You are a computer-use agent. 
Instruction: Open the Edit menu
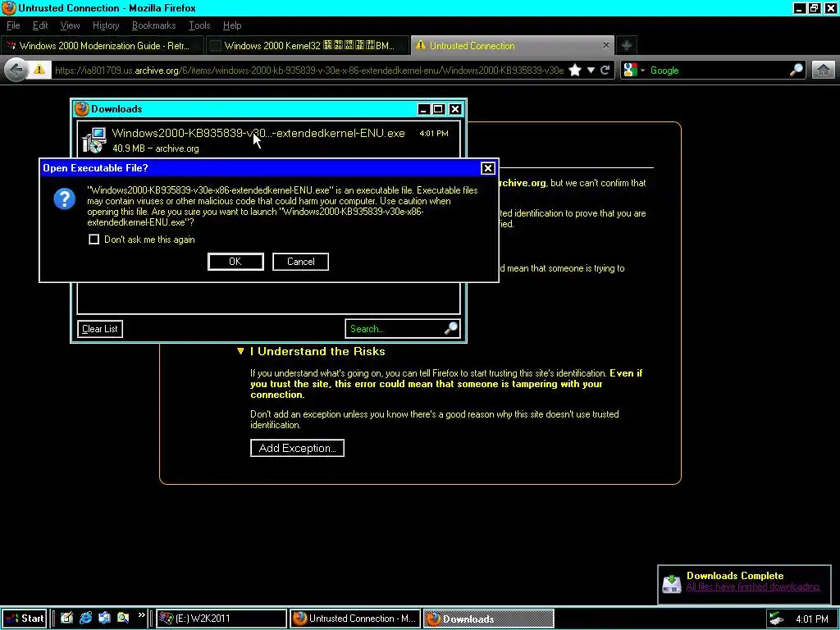coord(40,25)
